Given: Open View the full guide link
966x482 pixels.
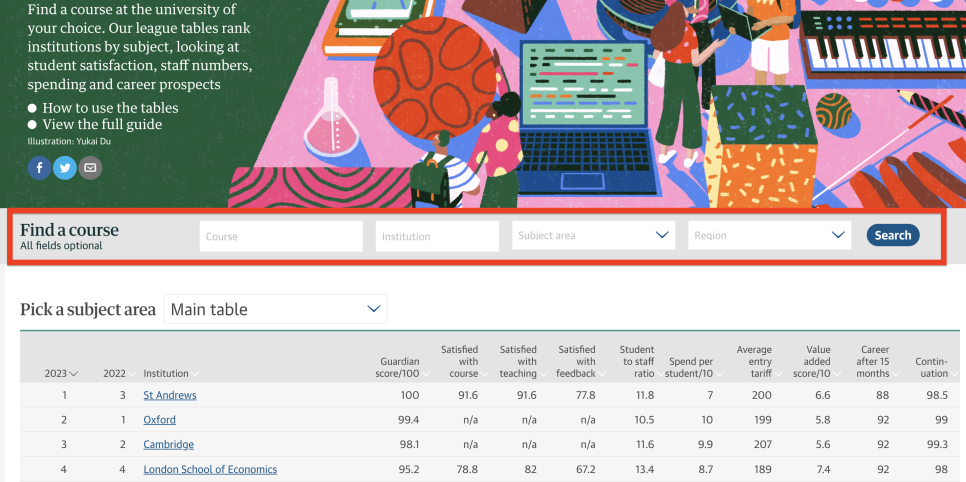Looking at the screenshot, I should point(102,125).
